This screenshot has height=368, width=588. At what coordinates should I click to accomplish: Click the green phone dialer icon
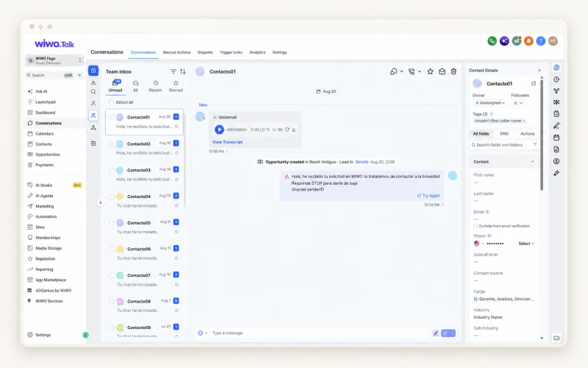(x=492, y=41)
